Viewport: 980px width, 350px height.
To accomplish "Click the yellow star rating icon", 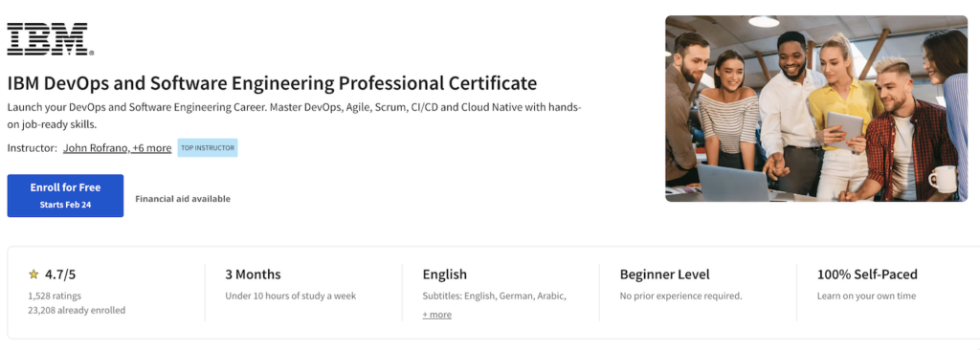I will [33, 274].
